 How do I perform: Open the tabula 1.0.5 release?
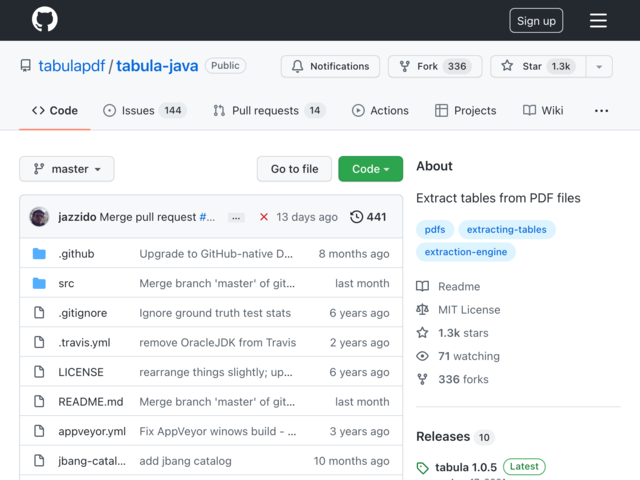tap(466, 467)
